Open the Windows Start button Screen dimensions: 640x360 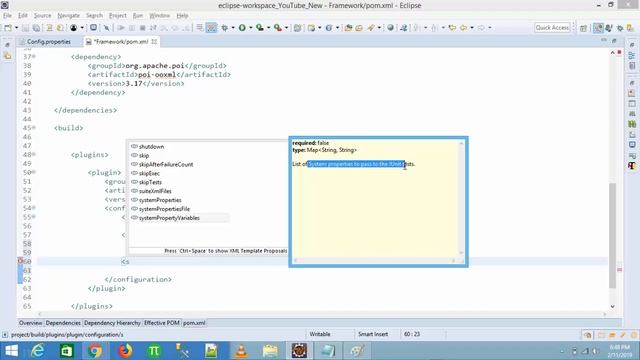[11, 351]
